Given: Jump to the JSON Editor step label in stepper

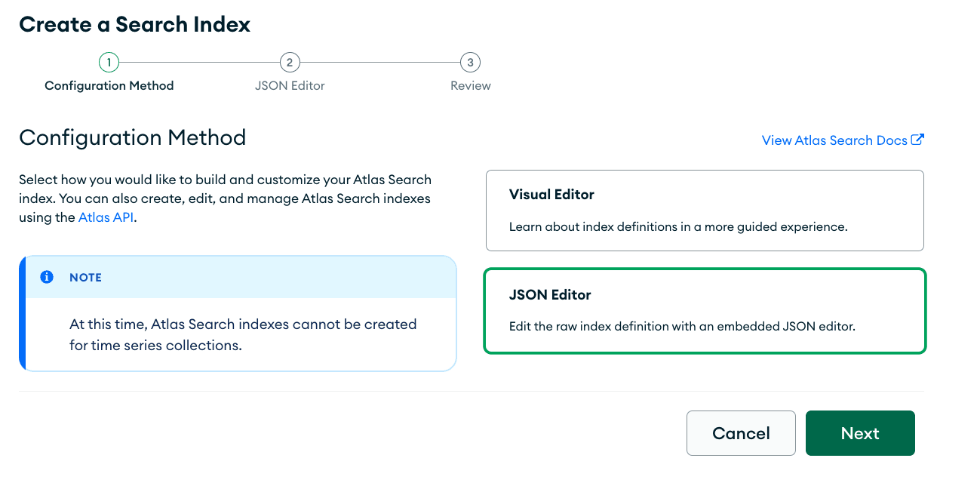Looking at the screenshot, I should tap(290, 86).
